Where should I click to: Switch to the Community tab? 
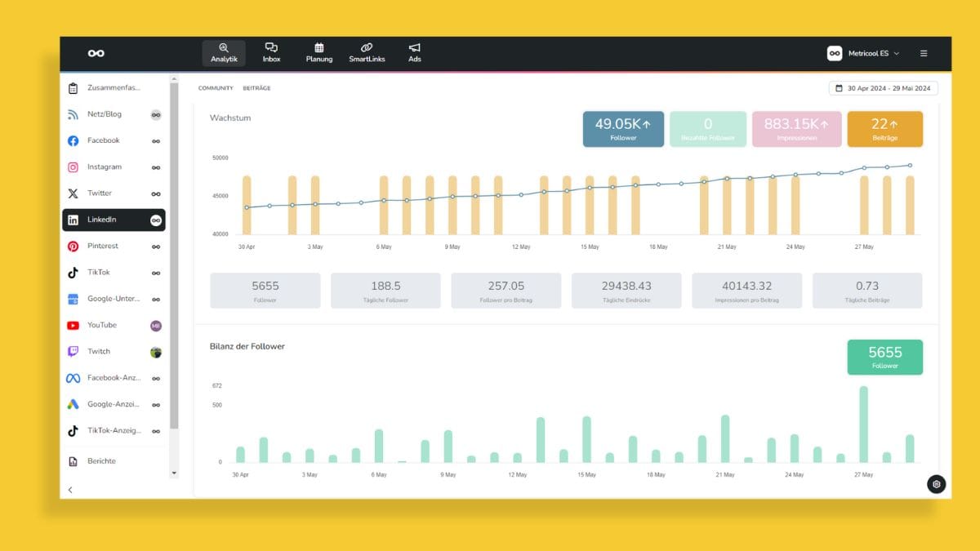click(216, 88)
